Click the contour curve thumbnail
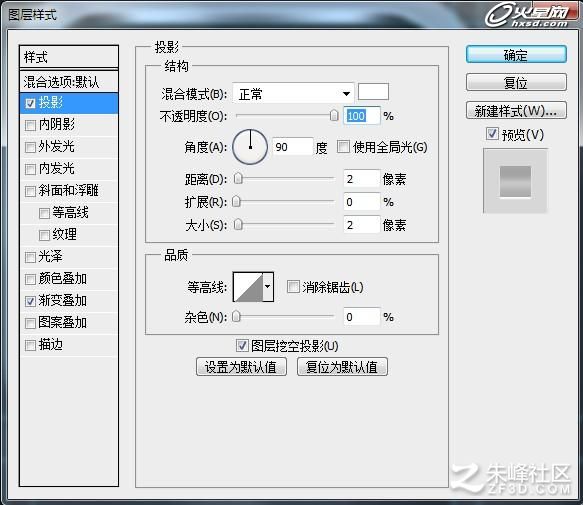 248,287
